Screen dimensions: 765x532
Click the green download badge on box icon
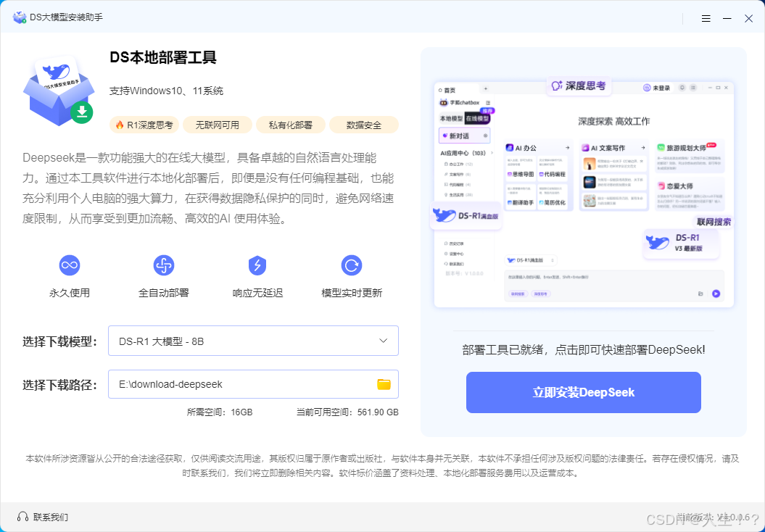(81, 112)
